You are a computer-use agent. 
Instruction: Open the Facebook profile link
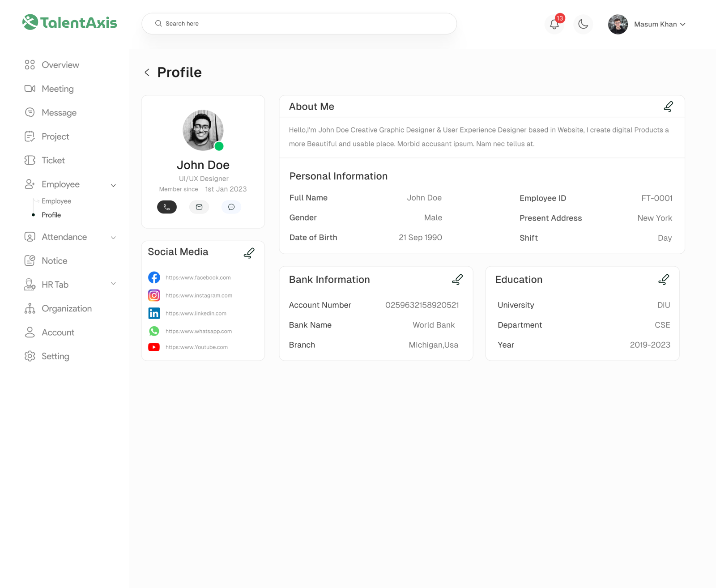(x=198, y=277)
